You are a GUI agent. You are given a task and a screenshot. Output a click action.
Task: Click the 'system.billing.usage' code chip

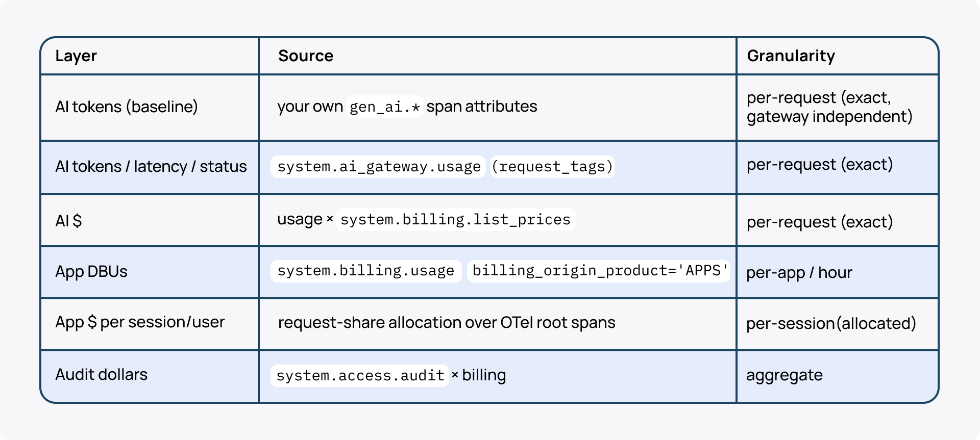(x=366, y=271)
